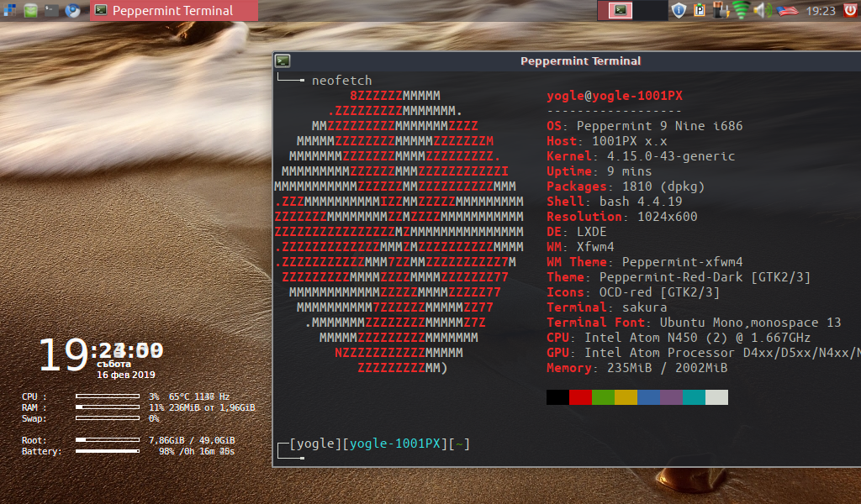
Task: Click the Peppermint ASCII logo art
Action: (x=399, y=232)
